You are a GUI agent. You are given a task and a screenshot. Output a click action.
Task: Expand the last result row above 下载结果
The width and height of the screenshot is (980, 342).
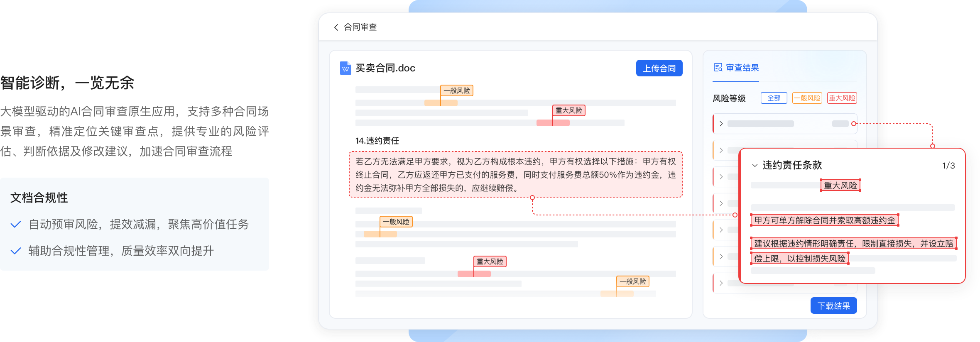click(x=721, y=283)
